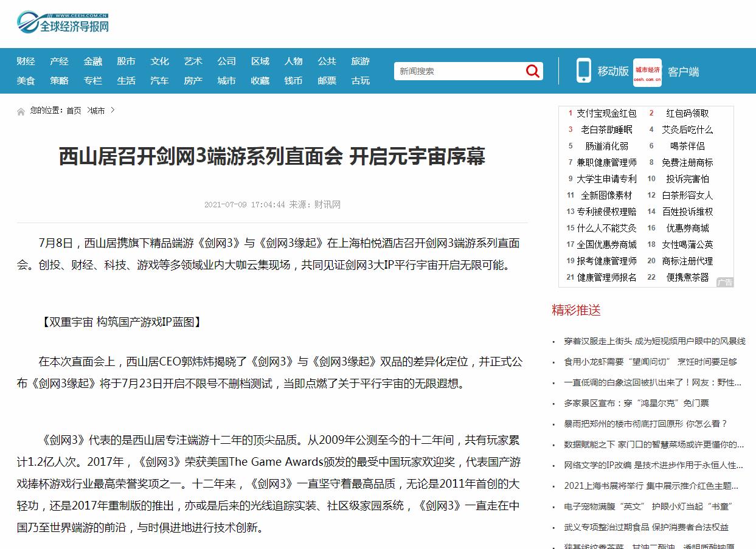Screen dimensions: 756x549
Task: Select the 生活 menu item
Action: pyautogui.click(x=127, y=81)
